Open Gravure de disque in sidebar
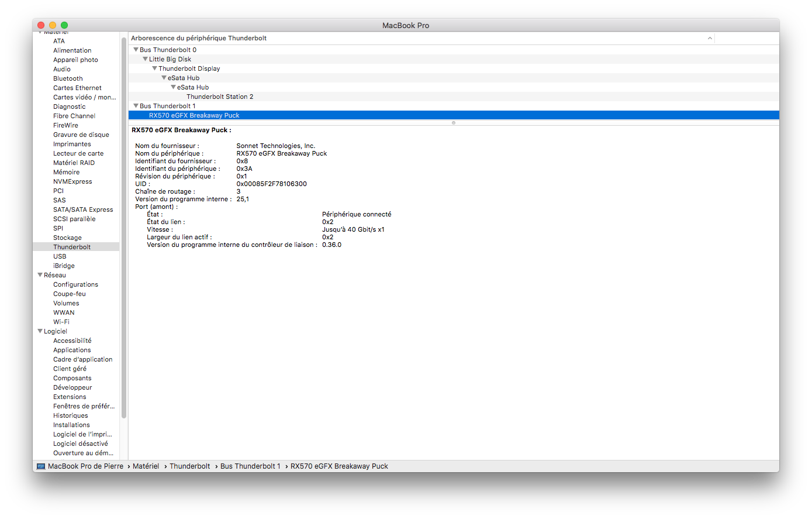 (81, 135)
